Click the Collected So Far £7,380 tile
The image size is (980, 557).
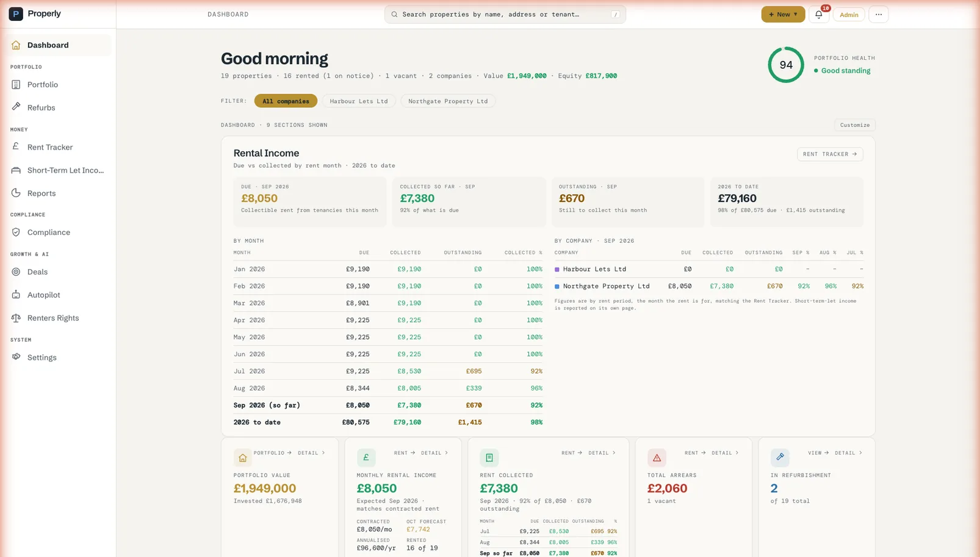coord(469,202)
